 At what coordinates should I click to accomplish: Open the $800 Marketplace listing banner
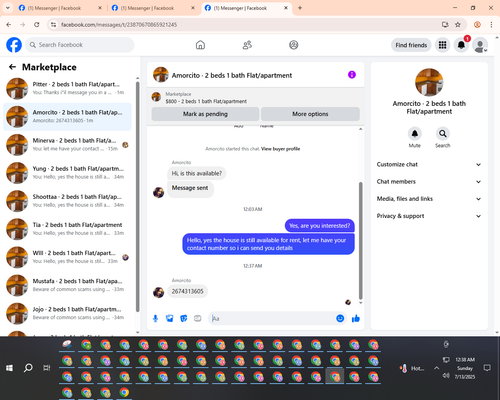click(256, 98)
